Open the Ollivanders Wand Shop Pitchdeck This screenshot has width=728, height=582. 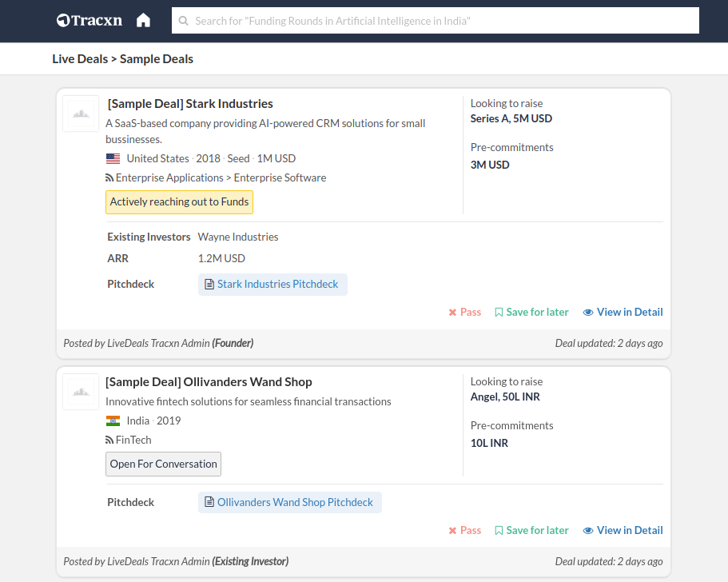click(x=290, y=502)
